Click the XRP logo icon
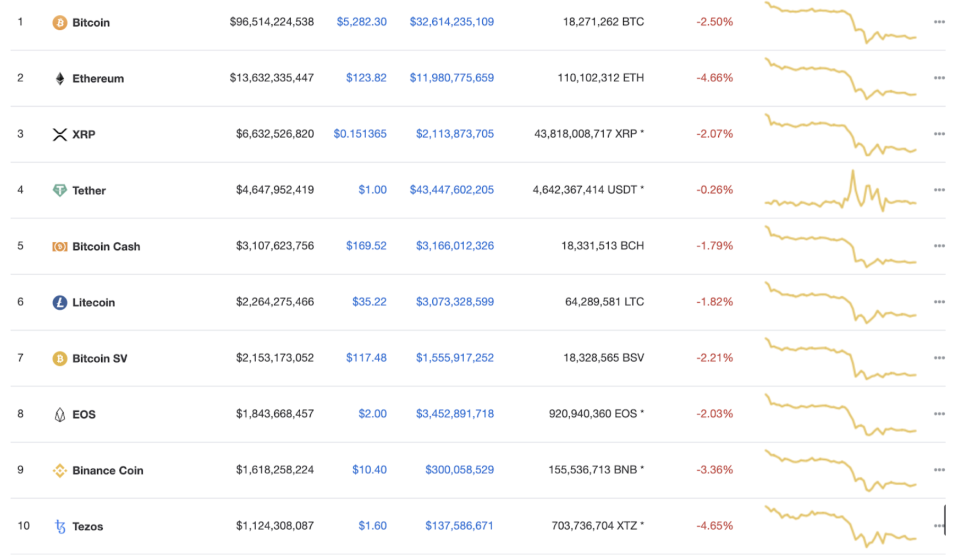The width and height of the screenshot is (958, 560). point(60,135)
